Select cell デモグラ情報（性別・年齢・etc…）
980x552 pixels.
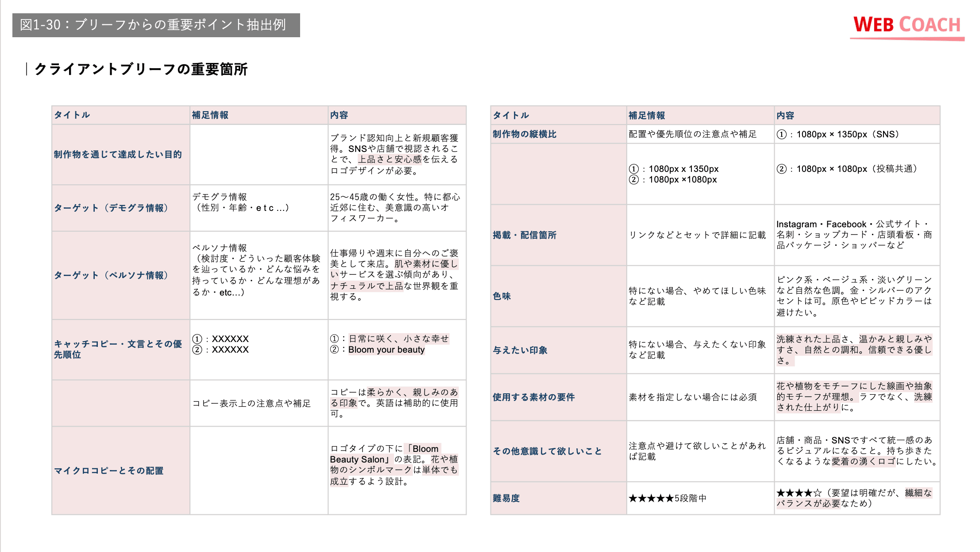(x=259, y=208)
